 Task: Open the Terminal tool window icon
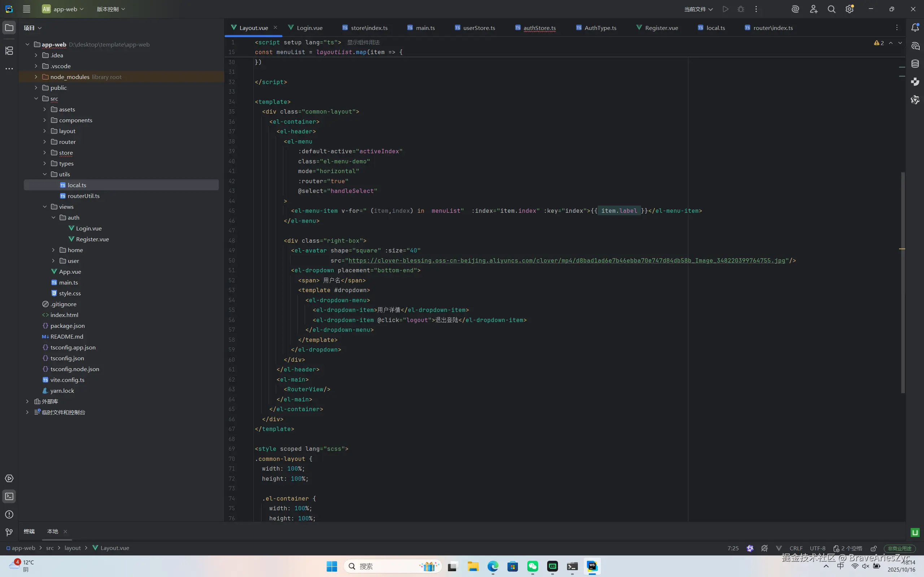[9, 497]
